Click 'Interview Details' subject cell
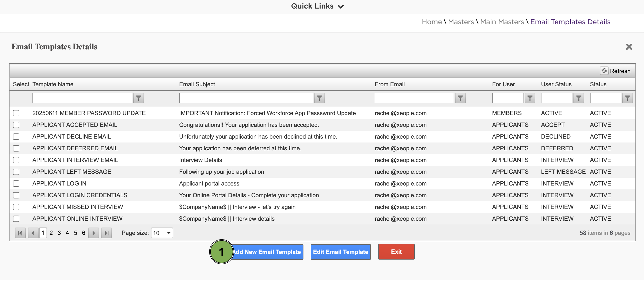Image resolution: width=644 pixels, height=284 pixels. (200, 160)
